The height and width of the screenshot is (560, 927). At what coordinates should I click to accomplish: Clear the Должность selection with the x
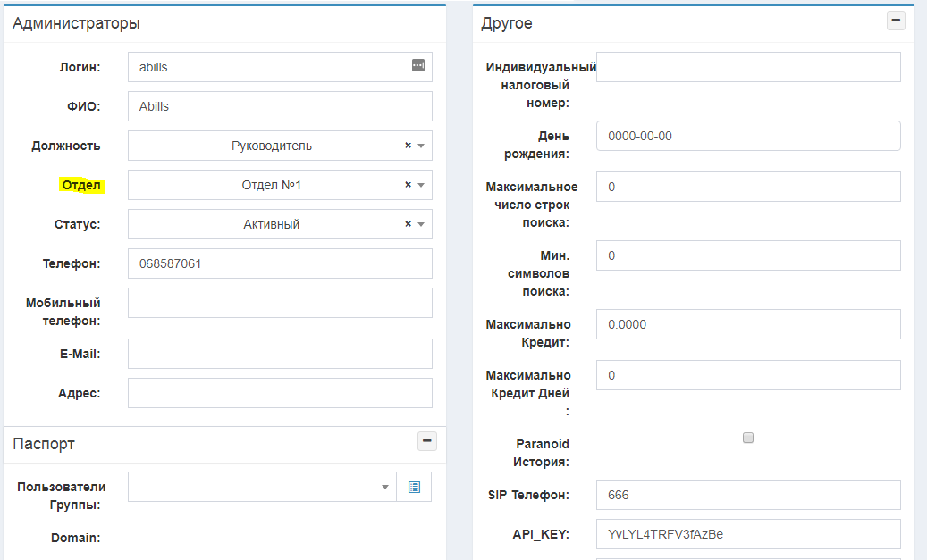(408, 146)
